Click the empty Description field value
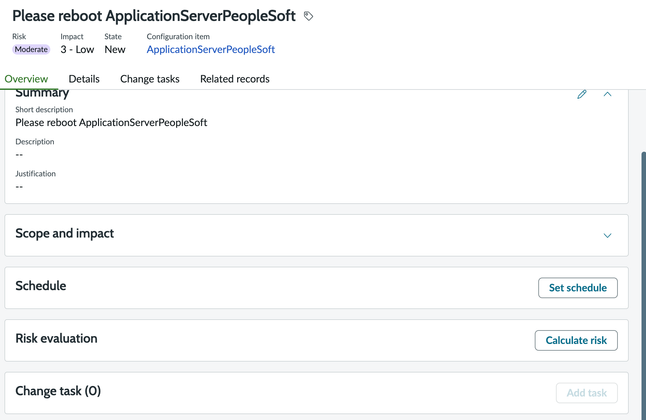 click(19, 155)
